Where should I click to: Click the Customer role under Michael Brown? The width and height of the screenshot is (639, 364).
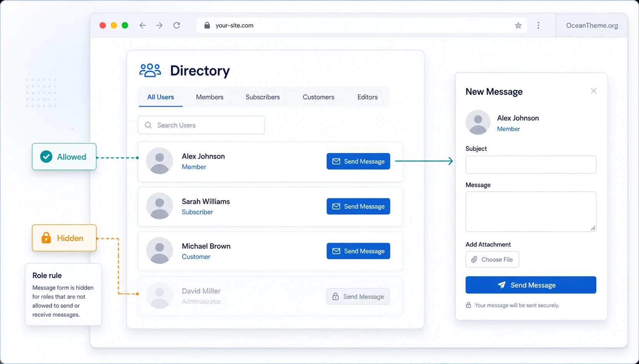pyautogui.click(x=196, y=257)
